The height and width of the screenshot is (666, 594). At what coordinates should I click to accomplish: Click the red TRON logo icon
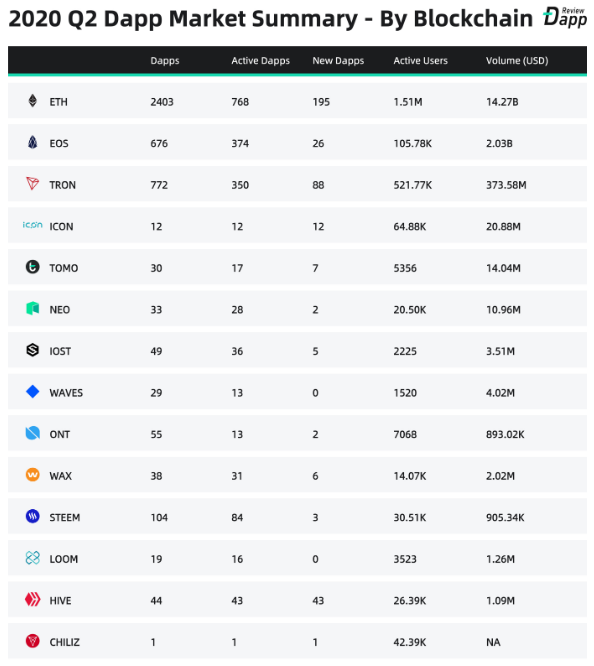click(x=33, y=183)
